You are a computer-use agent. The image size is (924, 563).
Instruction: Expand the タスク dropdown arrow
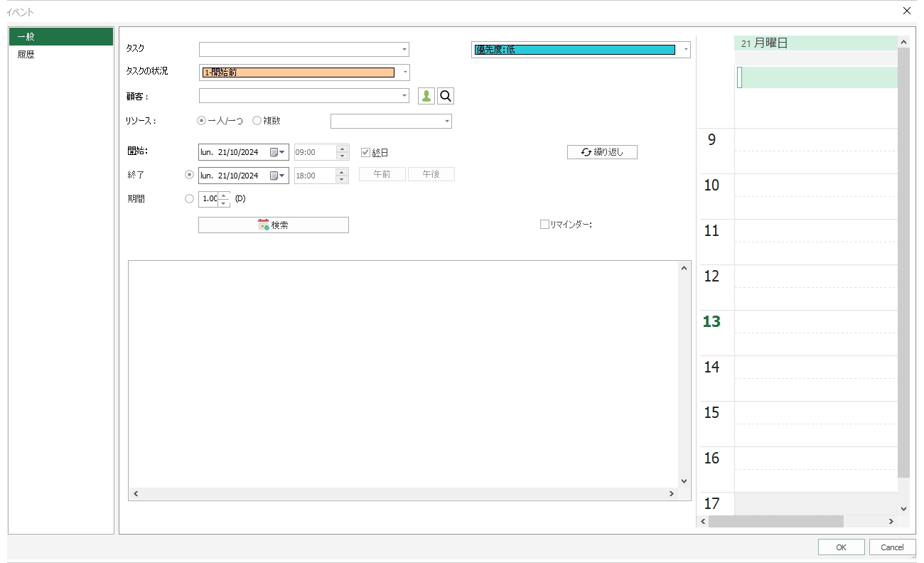click(x=404, y=49)
